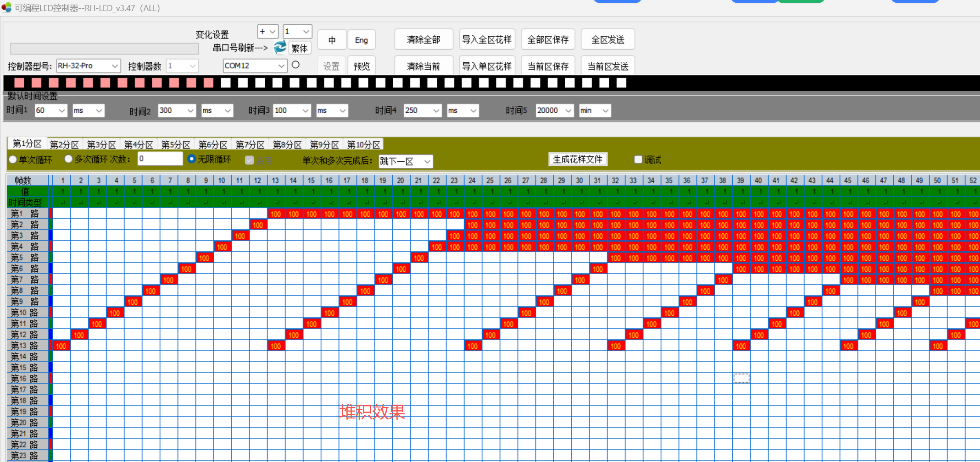Click the 预览 preview button

point(362,66)
